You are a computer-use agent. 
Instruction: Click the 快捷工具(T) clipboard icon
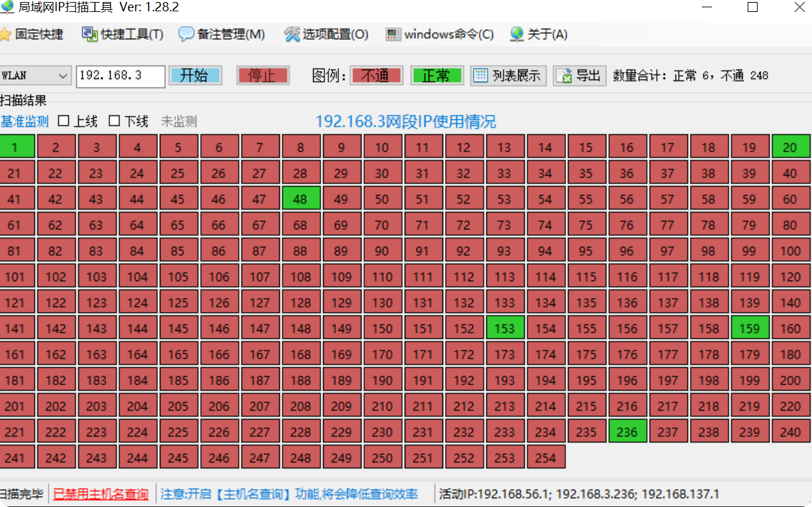(88, 34)
